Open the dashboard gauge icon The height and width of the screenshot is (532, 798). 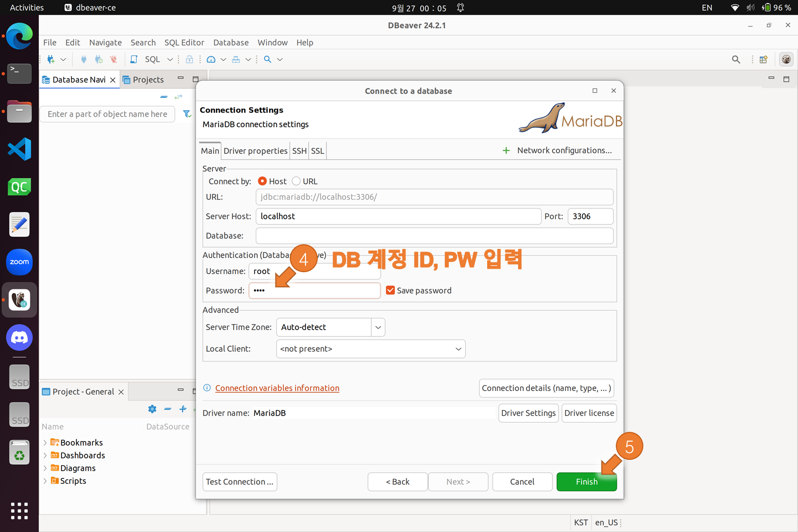click(x=211, y=59)
